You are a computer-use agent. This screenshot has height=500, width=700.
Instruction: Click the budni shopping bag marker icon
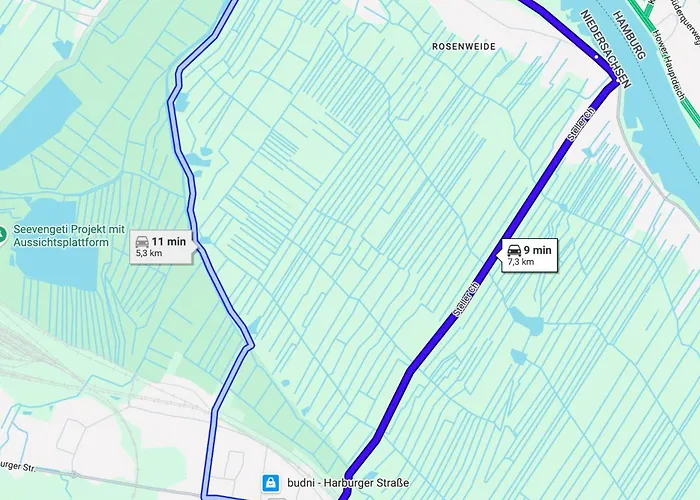pyautogui.click(x=271, y=483)
